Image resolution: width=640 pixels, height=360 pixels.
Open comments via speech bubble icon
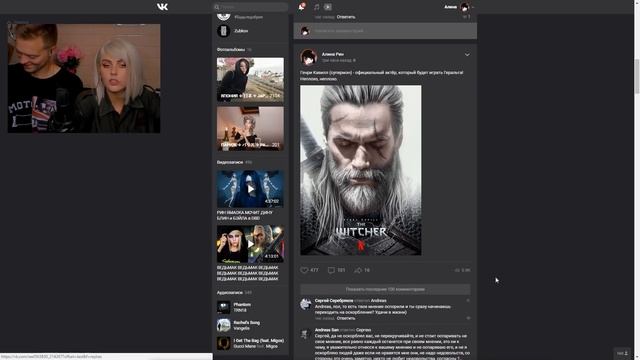coord(331,270)
